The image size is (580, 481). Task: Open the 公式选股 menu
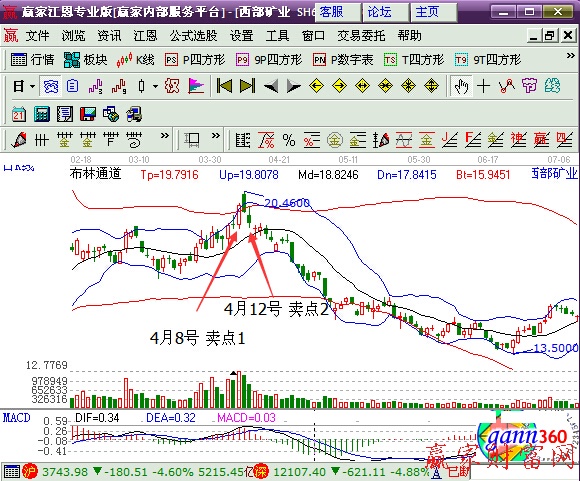193,36
